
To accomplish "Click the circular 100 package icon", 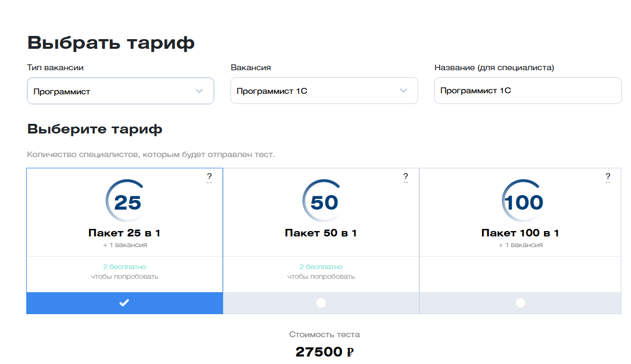I will pos(522,200).
